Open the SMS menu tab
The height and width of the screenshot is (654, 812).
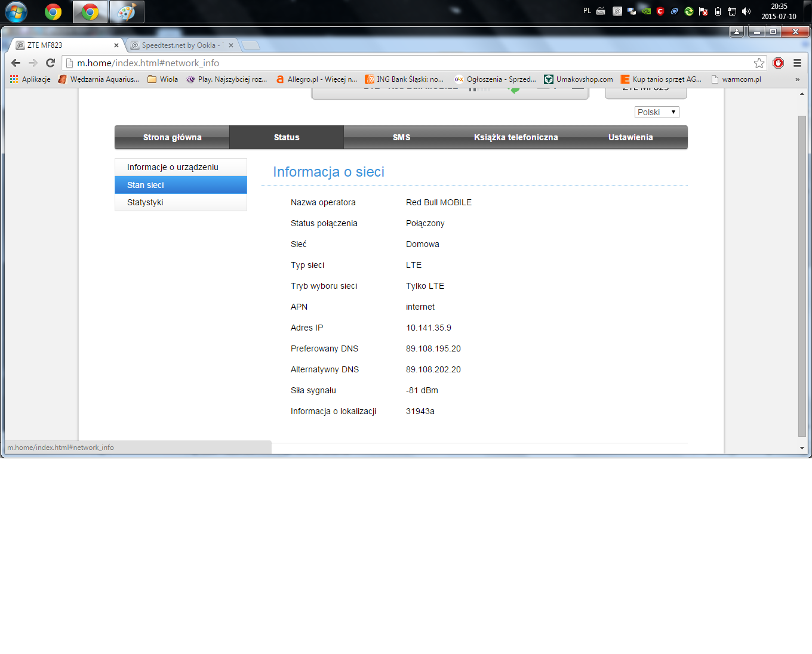[x=401, y=137]
